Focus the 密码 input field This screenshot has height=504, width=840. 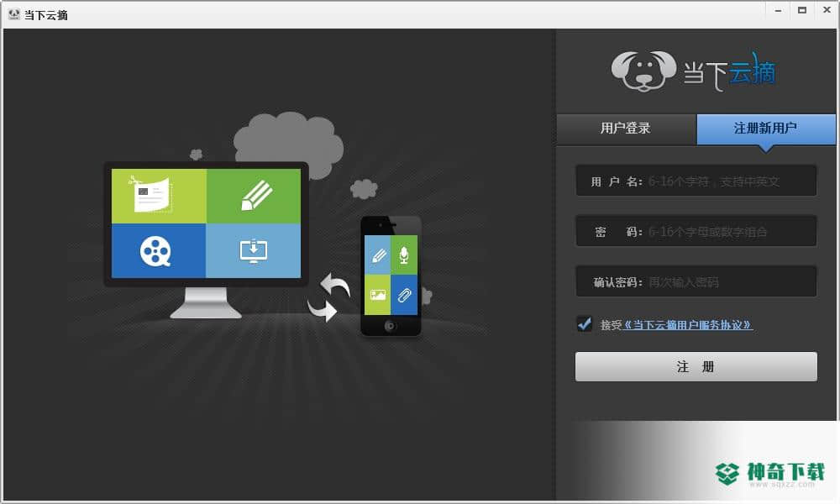click(x=696, y=231)
